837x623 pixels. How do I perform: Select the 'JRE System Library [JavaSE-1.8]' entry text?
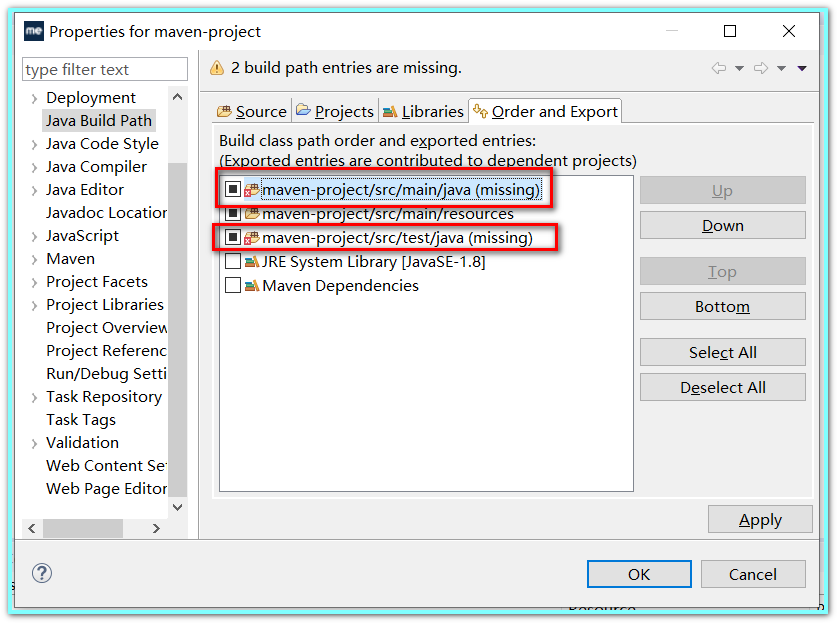coord(374,262)
